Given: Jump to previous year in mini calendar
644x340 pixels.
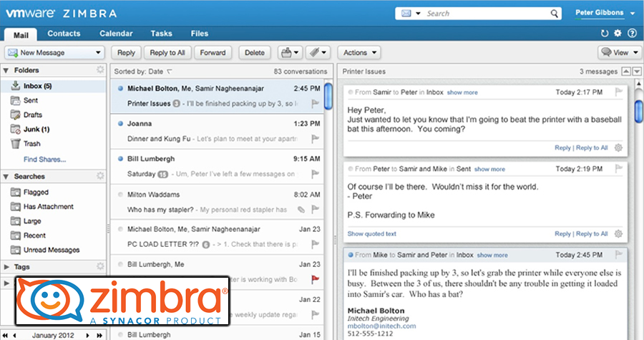Looking at the screenshot, I should [5, 336].
